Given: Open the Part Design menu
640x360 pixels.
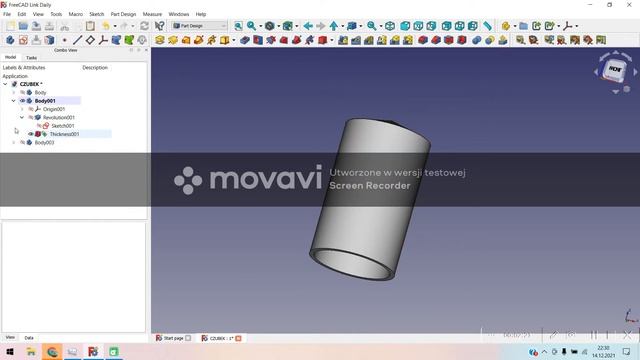Looking at the screenshot, I should click(123, 14).
